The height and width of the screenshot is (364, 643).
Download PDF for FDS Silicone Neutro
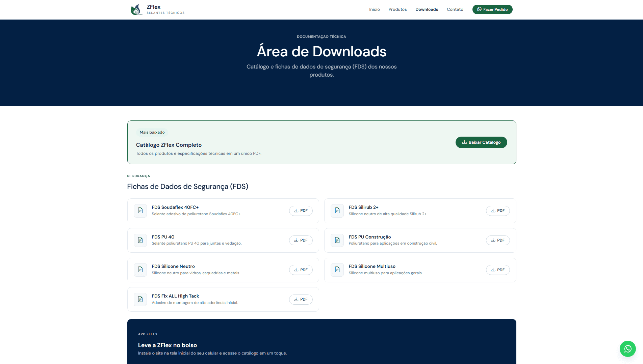pyautogui.click(x=301, y=270)
